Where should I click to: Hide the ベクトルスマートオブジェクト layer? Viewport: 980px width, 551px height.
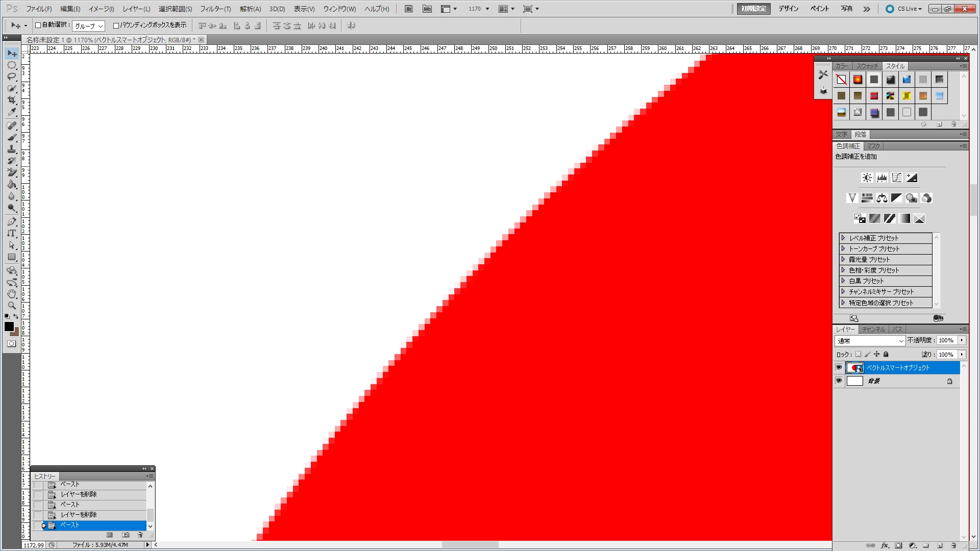click(839, 367)
